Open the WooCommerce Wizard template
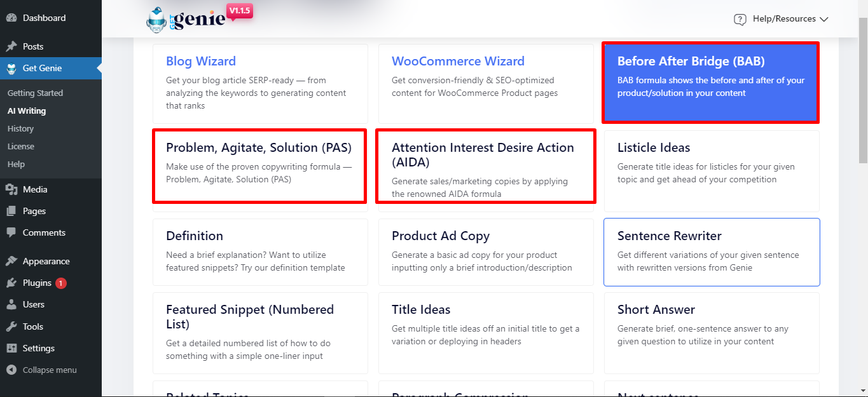Screen dimensions: 868x397 coord(486,83)
